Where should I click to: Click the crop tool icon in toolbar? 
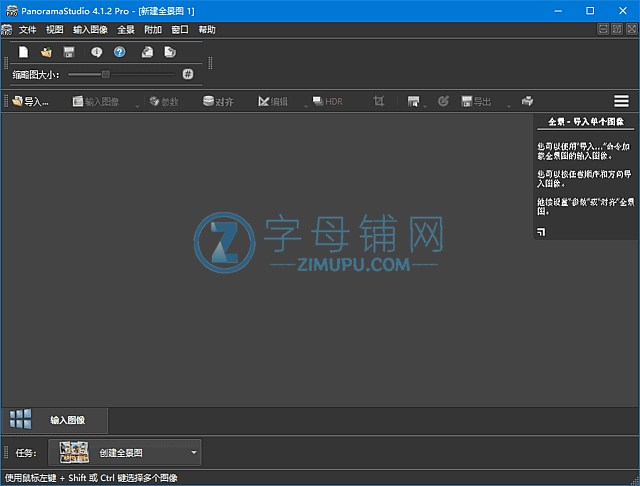click(379, 101)
